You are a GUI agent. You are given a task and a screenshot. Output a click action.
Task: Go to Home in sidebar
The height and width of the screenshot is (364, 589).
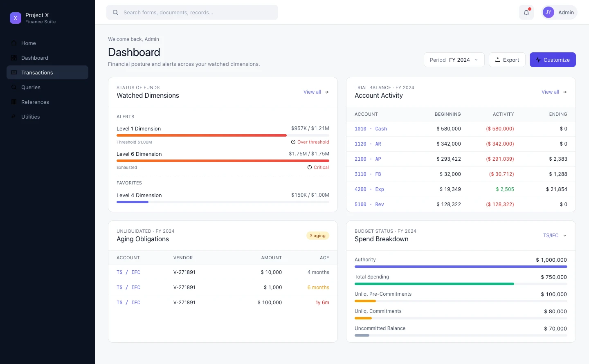pyautogui.click(x=47, y=43)
